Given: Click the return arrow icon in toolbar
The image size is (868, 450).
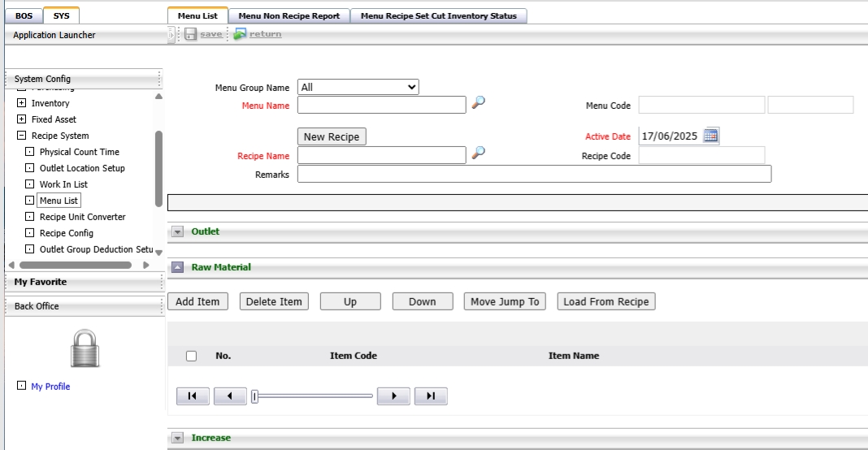Looking at the screenshot, I should pyautogui.click(x=240, y=34).
